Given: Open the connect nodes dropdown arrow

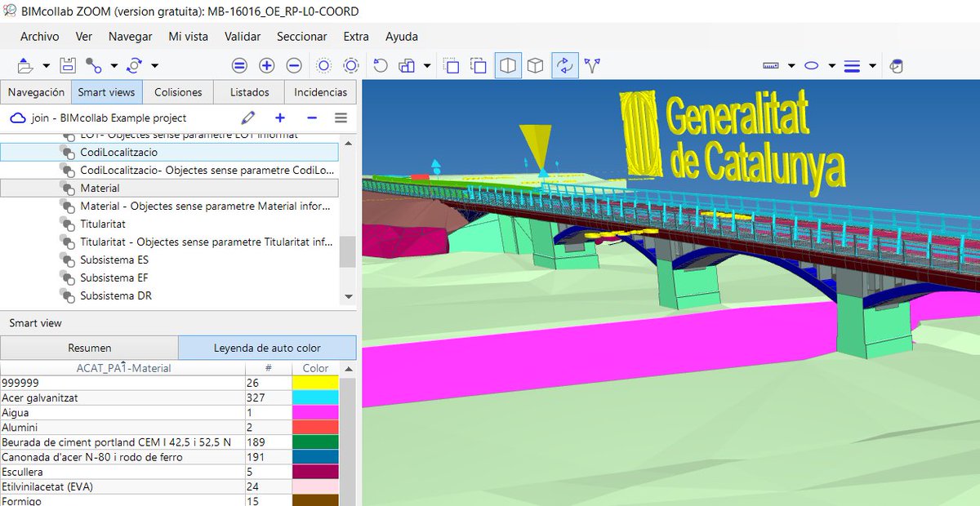Looking at the screenshot, I should [x=114, y=66].
